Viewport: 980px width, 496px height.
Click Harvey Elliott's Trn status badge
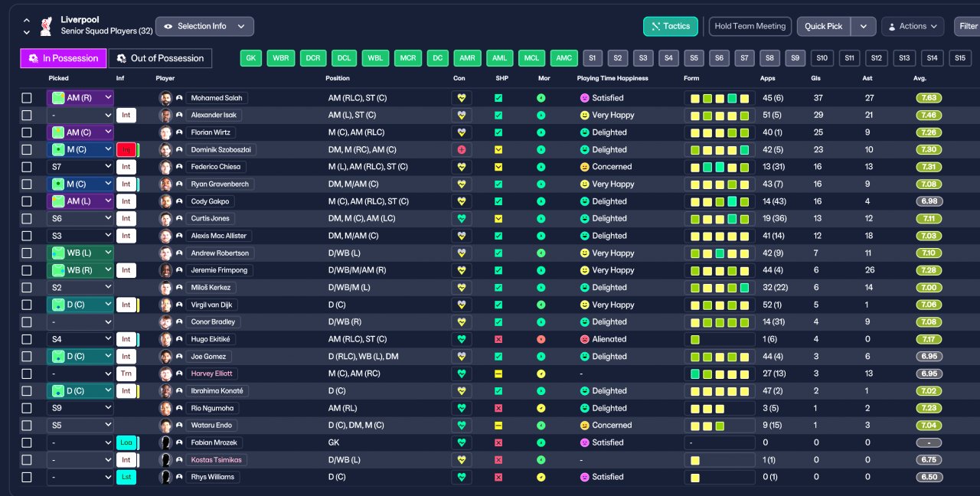coord(126,374)
